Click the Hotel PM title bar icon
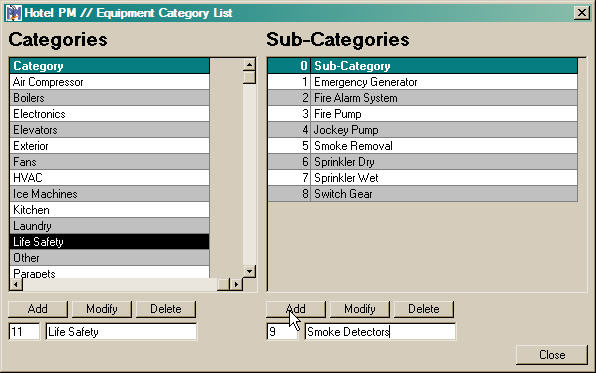596x373 pixels. (14, 13)
